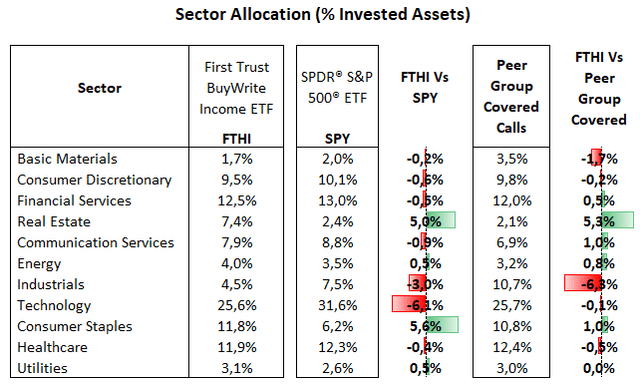The image size is (640, 384).
Task: Select Industrials peer group value 10,7%
Action: pyautogui.click(x=512, y=284)
